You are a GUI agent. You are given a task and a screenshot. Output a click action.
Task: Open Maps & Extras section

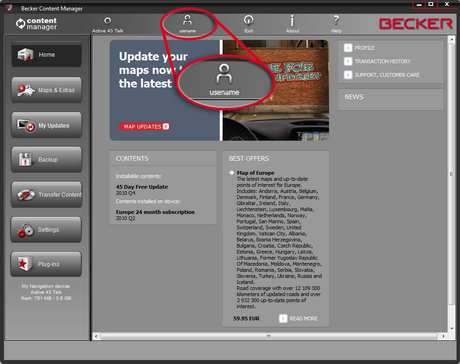point(46,90)
